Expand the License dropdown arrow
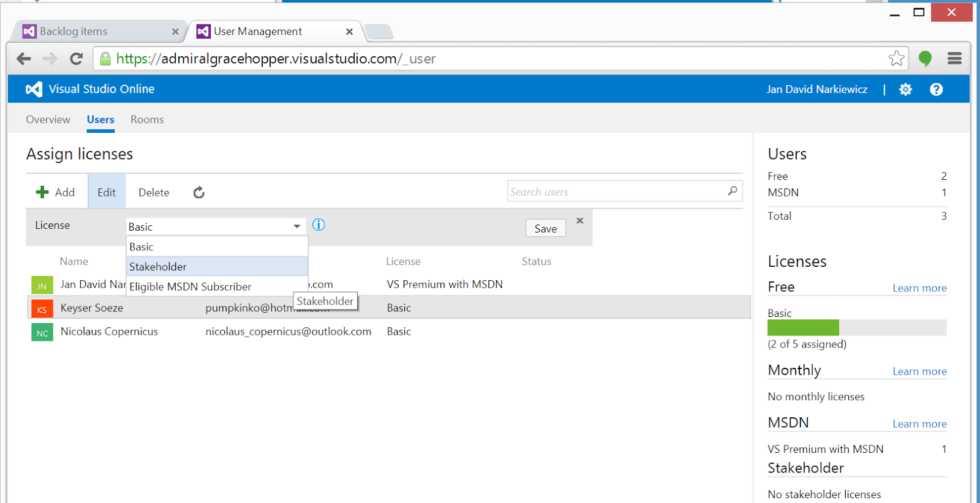Image resolution: width=980 pixels, height=503 pixels. (297, 226)
